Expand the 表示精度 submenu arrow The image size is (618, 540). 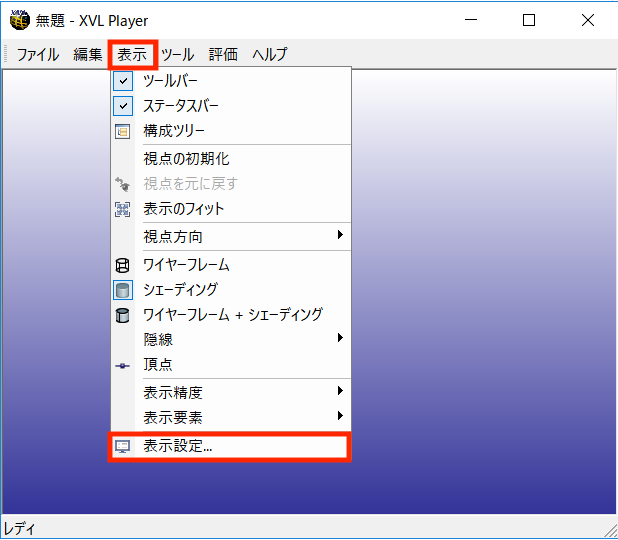(340, 391)
